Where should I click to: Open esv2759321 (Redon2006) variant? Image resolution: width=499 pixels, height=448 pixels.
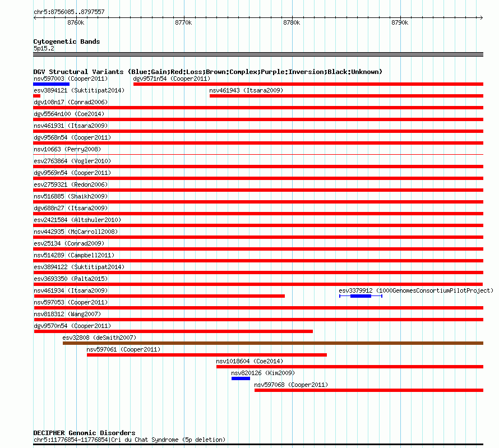pyautogui.click(x=71, y=184)
